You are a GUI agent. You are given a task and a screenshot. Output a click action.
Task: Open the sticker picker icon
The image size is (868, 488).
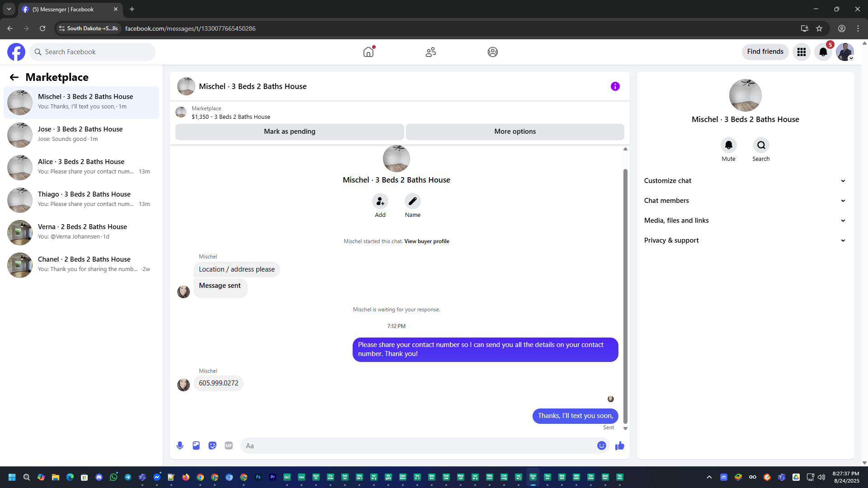[x=212, y=446]
